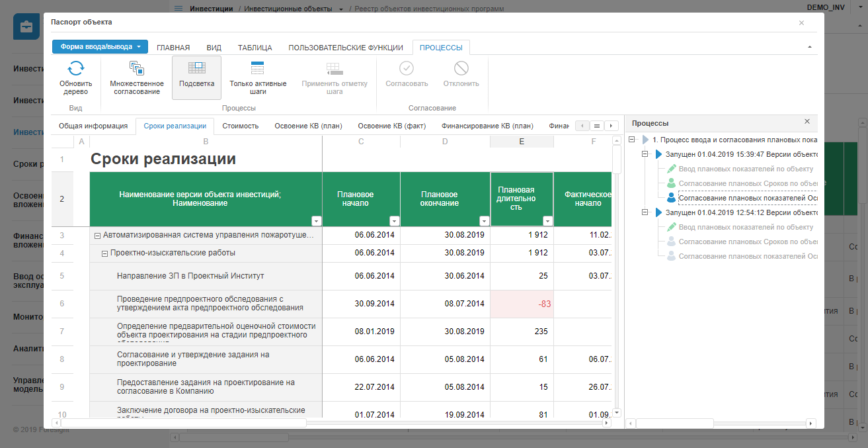Image resolution: width=868 pixels, height=448 pixels.
Task: Click the sheet tabs list icon
Action: pos(597,126)
